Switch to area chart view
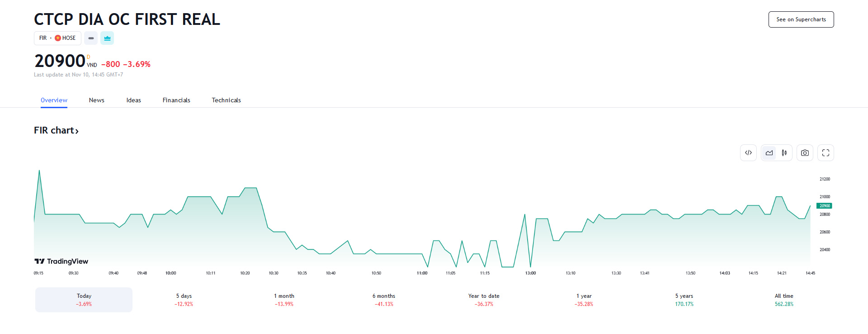The height and width of the screenshot is (334, 868). 769,153
